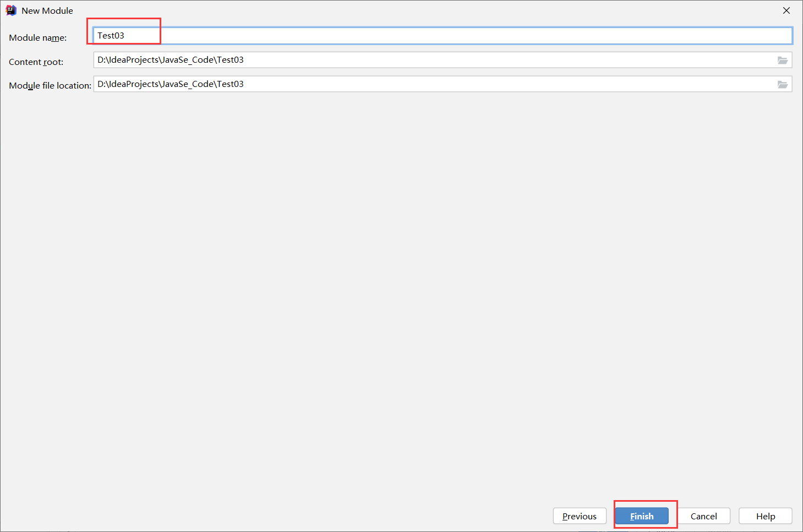
Task: Click the "Module name:" label
Action: pyautogui.click(x=38, y=37)
